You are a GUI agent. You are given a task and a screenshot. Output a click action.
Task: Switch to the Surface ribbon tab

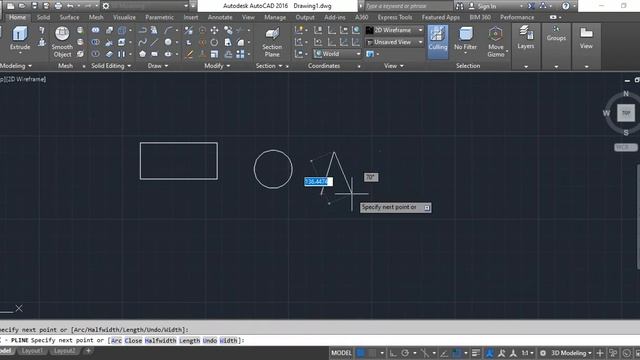click(69, 17)
